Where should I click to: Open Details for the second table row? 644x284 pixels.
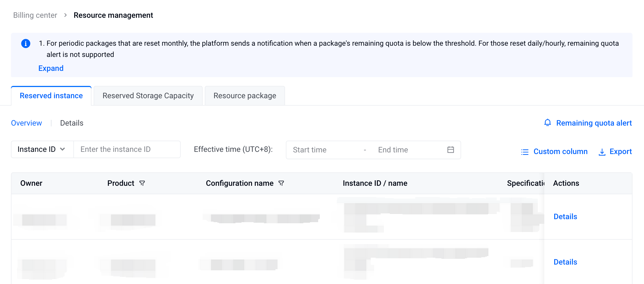[565, 262]
